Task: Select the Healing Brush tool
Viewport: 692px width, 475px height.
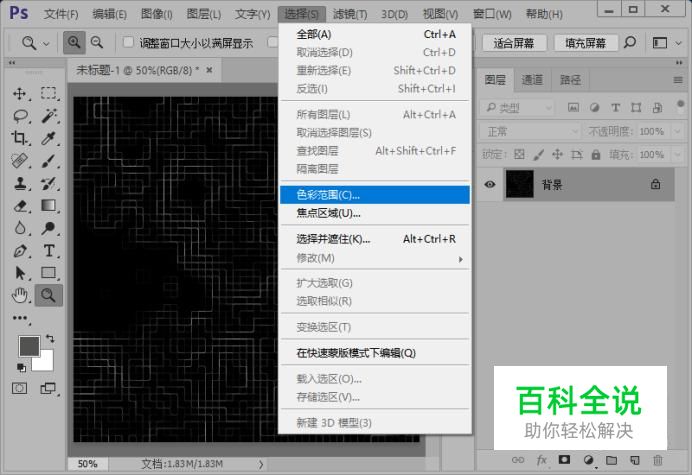Action: (x=20, y=161)
